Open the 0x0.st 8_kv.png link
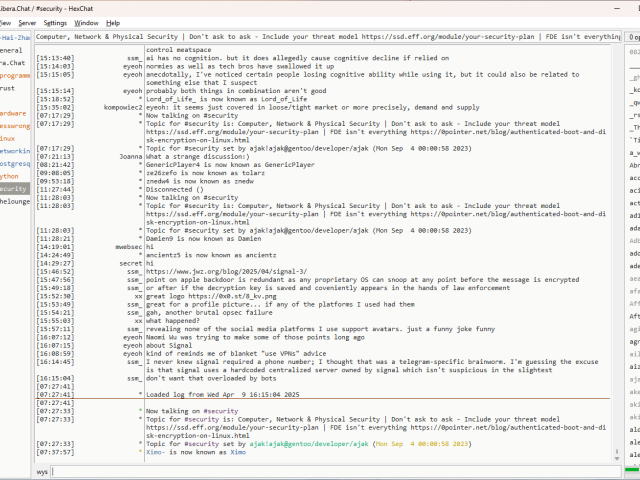 pos(232,296)
